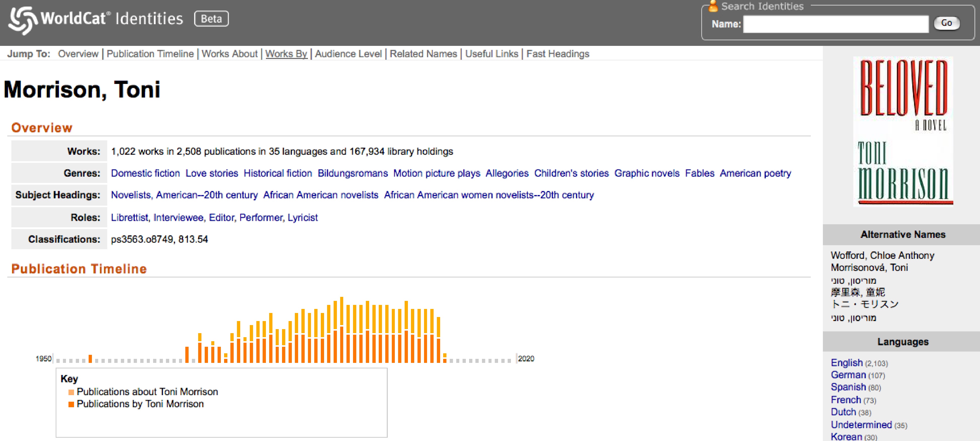Screen dimensions: 980x441
Task: Jump to Overview section
Action: click(x=78, y=54)
